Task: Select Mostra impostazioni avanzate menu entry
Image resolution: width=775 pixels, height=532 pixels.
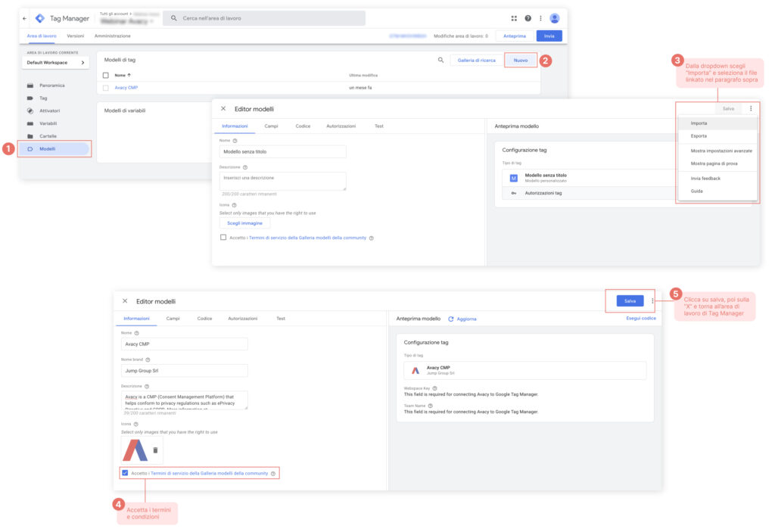Action: coord(717,151)
